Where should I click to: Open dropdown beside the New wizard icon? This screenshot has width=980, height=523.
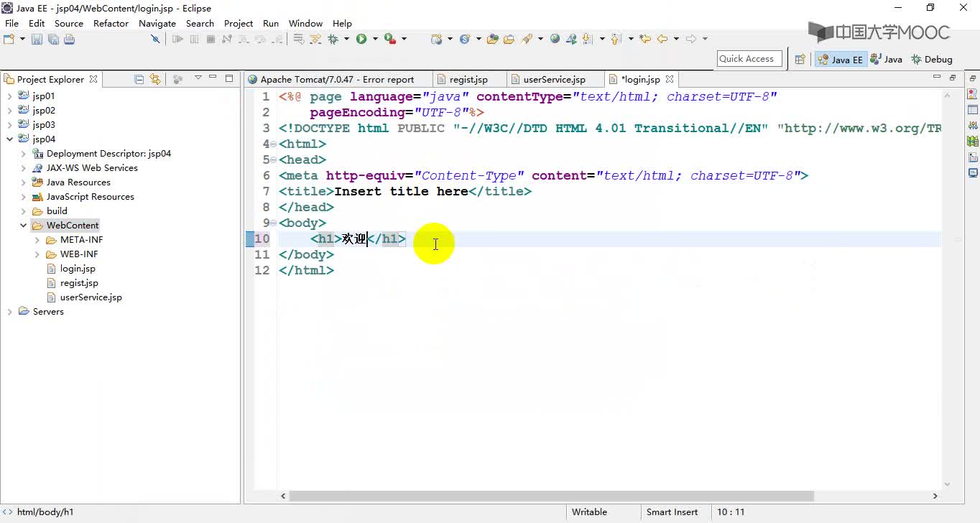[22, 39]
